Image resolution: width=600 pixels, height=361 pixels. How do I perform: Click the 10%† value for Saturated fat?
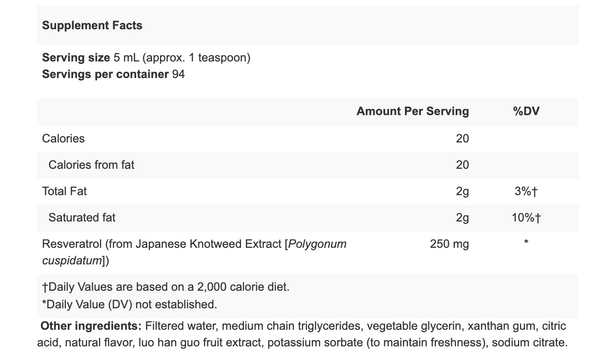[526, 217]
